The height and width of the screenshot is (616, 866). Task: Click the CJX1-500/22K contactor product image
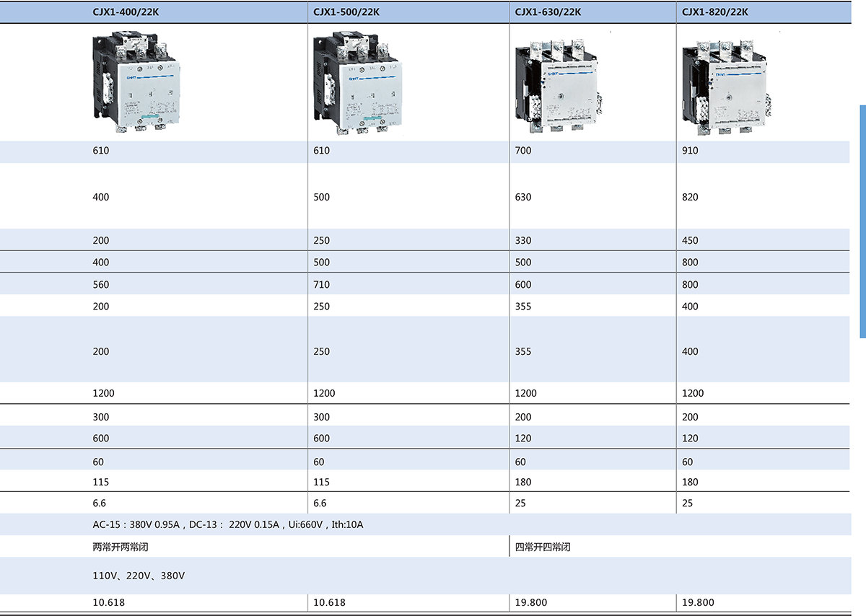click(x=356, y=81)
